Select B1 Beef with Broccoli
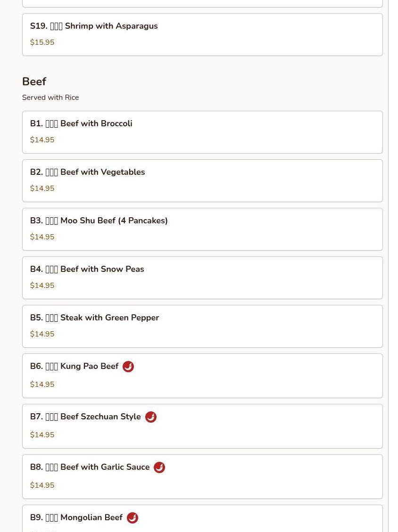This screenshot has height=532, width=398. point(202,132)
